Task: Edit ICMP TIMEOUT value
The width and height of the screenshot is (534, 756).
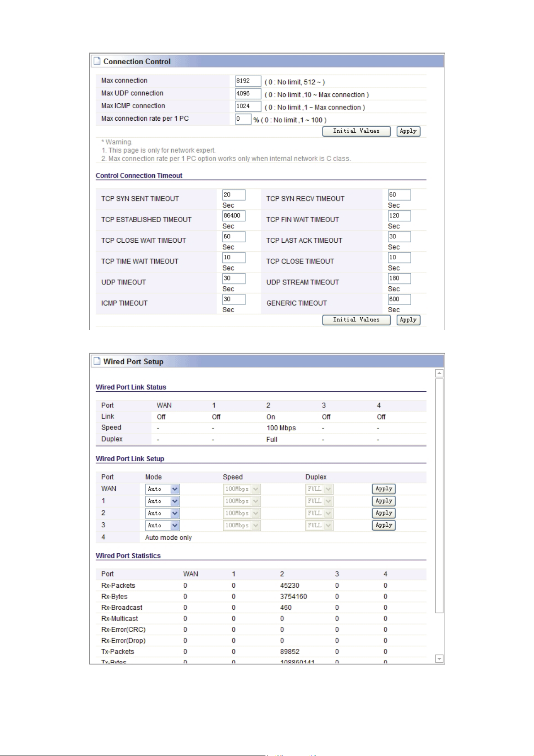Action: tap(234, 299)
